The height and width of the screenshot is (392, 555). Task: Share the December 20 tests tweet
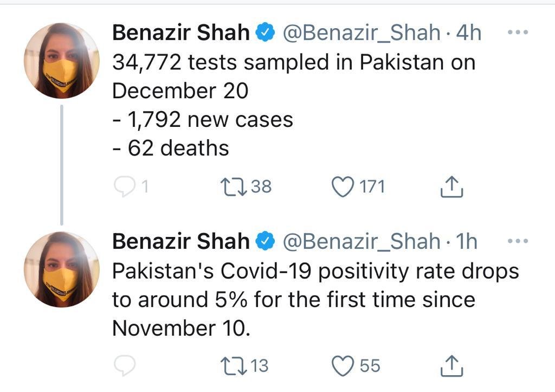pyautogui.click(x=451, y=187)
